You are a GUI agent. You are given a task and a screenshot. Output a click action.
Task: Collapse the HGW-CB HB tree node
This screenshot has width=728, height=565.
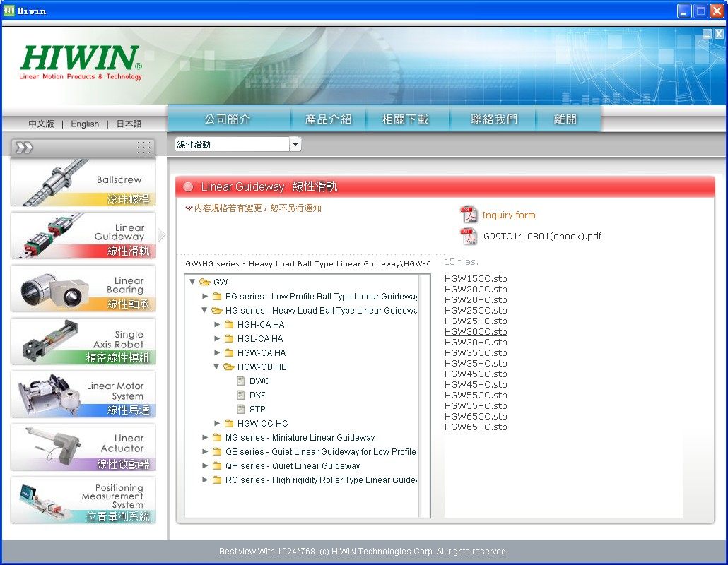217,367
